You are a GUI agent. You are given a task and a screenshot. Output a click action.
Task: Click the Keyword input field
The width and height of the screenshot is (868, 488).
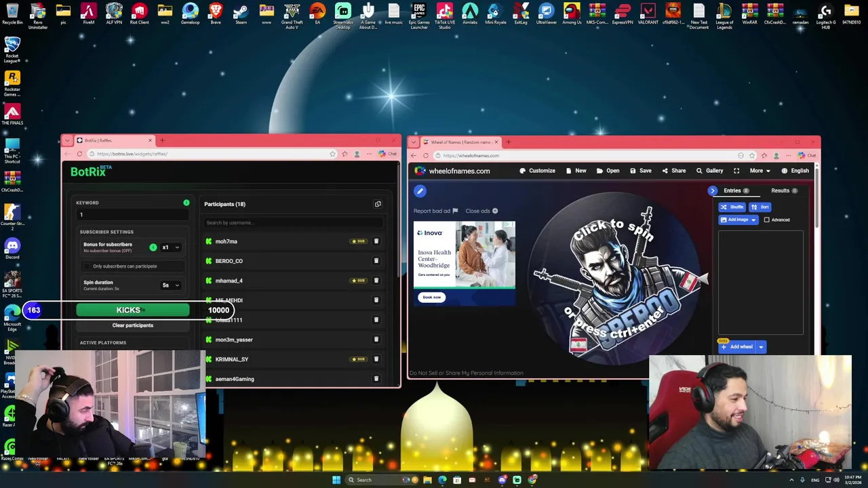tap(133, 215)
